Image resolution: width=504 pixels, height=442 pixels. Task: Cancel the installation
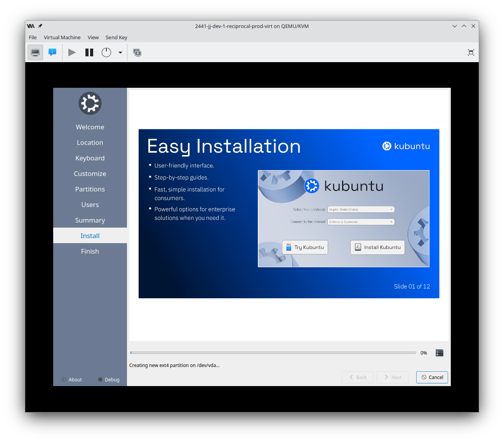[x=432, y=377]
